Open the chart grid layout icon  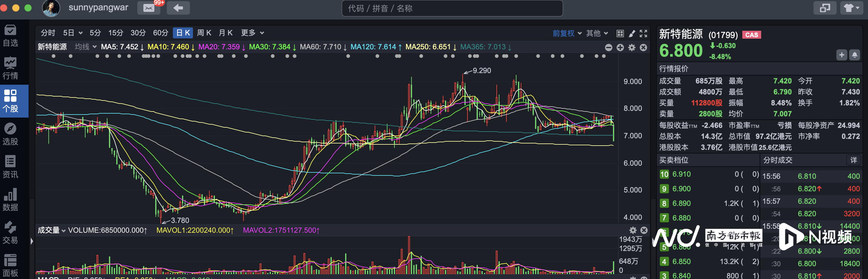tap(620, 34)
